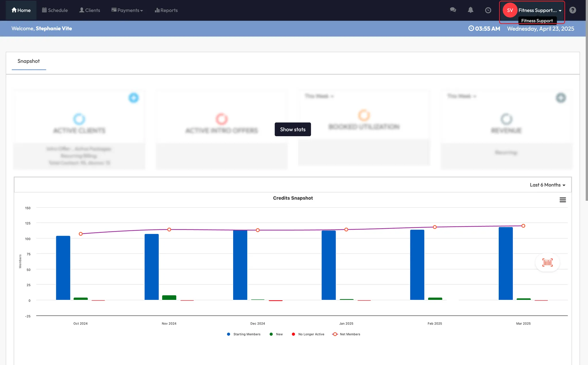Open the barcode scanner button
The height and width of the screenshot is (365, 588).
pos(547,262)
